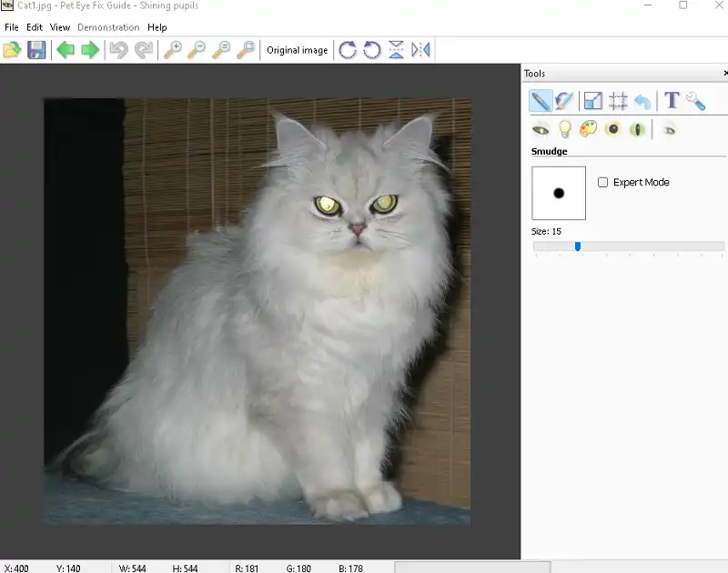This screenshot has height=573, width=728.
Task: Select the Text tool
Action: click(x=672, y=101)
